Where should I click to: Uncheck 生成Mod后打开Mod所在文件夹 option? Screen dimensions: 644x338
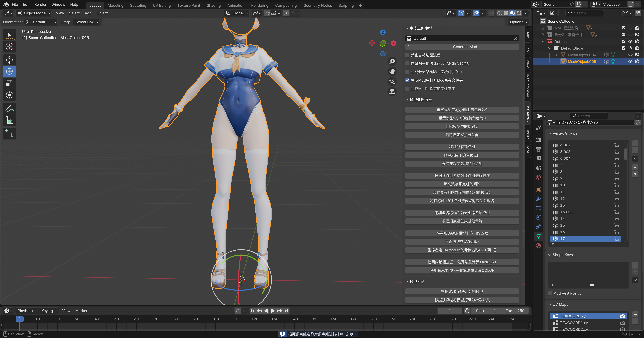click(x=408, y=80)
